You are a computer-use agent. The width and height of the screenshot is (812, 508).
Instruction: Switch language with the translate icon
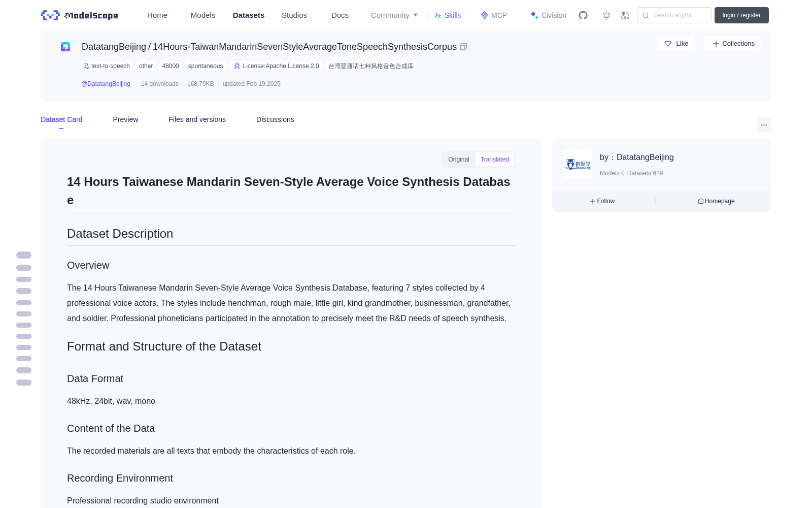625,15
